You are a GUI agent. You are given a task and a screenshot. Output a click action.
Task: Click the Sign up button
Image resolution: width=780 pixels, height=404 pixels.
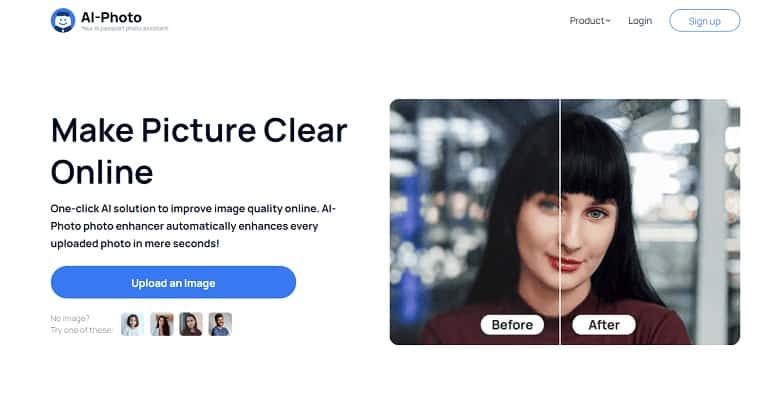[x=704, y=21]
